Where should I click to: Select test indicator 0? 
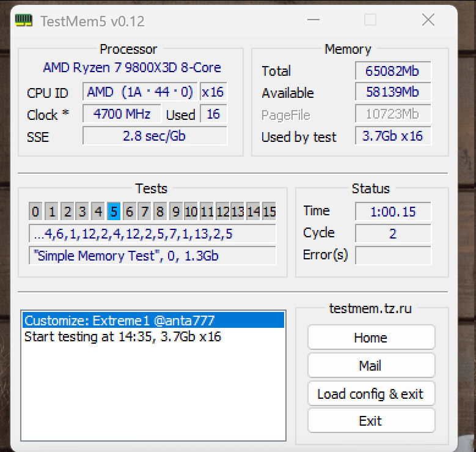point(35,211)
